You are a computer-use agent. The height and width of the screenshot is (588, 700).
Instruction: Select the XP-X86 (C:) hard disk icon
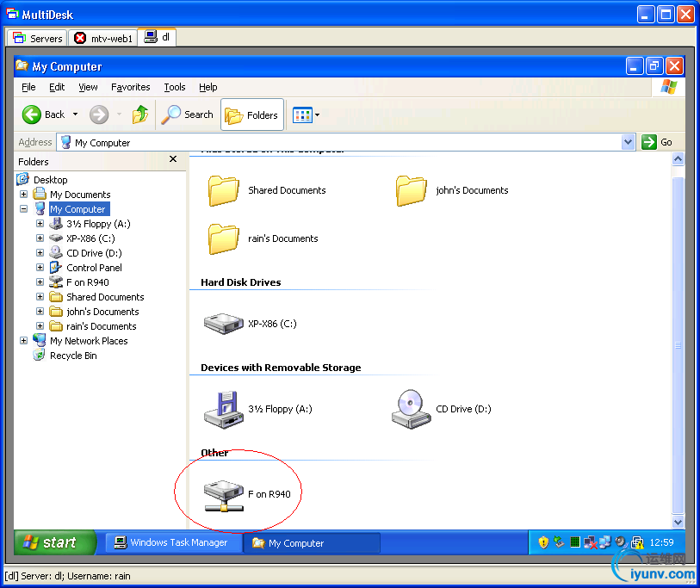(x=223, y=324)
